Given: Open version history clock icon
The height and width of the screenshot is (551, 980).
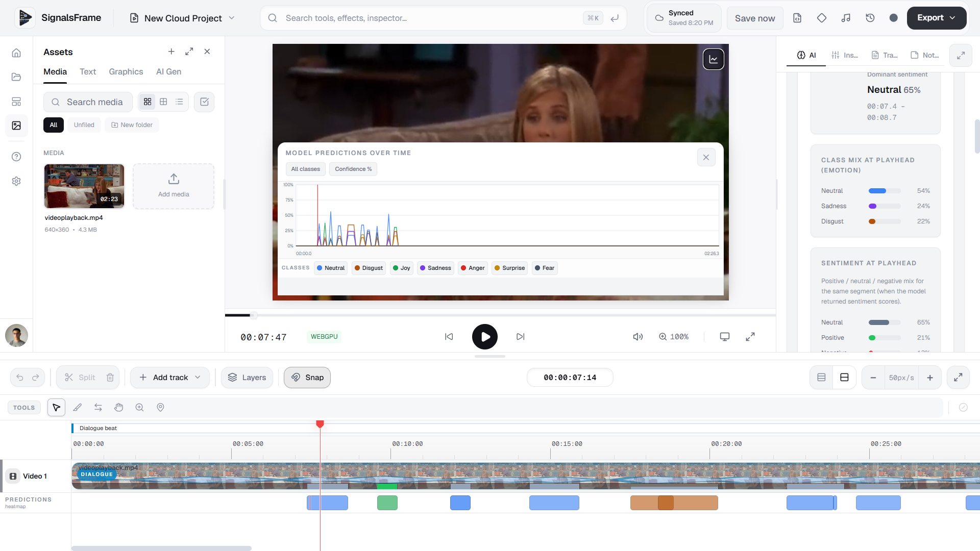Looking at the screenshot, I should tap(870, 18).
